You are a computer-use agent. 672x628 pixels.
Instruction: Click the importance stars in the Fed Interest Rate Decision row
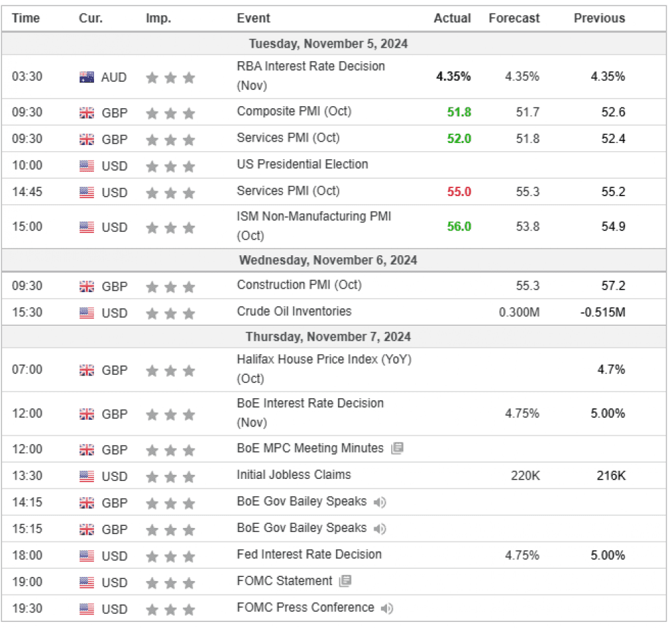click(170, 556)
